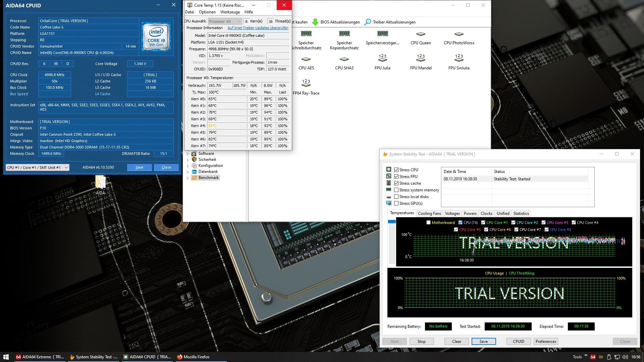This screenshot has height=362, width=644.
Task: Toggle the Stress FPU checkbox
Action: [396, 177]
